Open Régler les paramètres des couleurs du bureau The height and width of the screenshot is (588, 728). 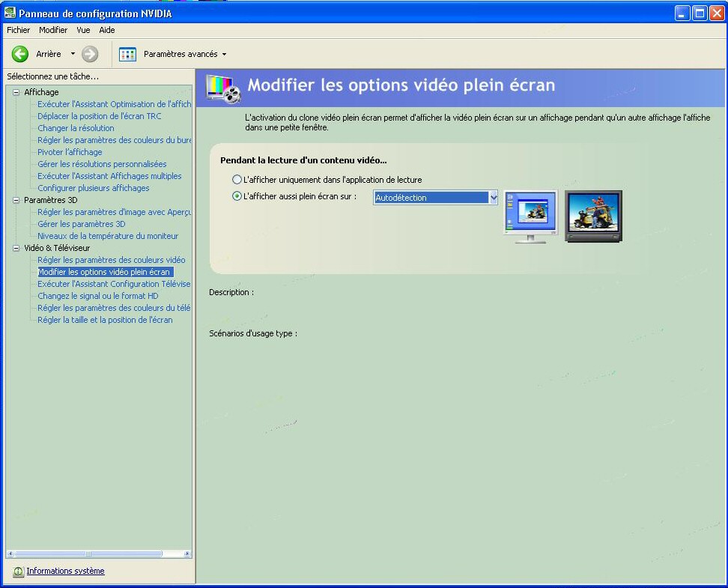(x=114, y=140)
